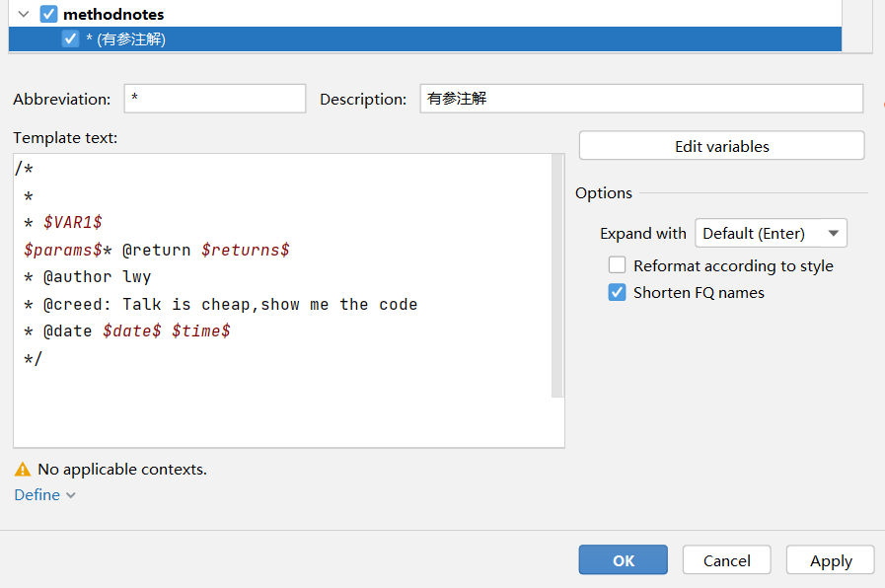Uncheck the methodnotes group checkbox
The width and height of the screenshot is (885, 588).
pyautogui.click(x=49, y=14)
